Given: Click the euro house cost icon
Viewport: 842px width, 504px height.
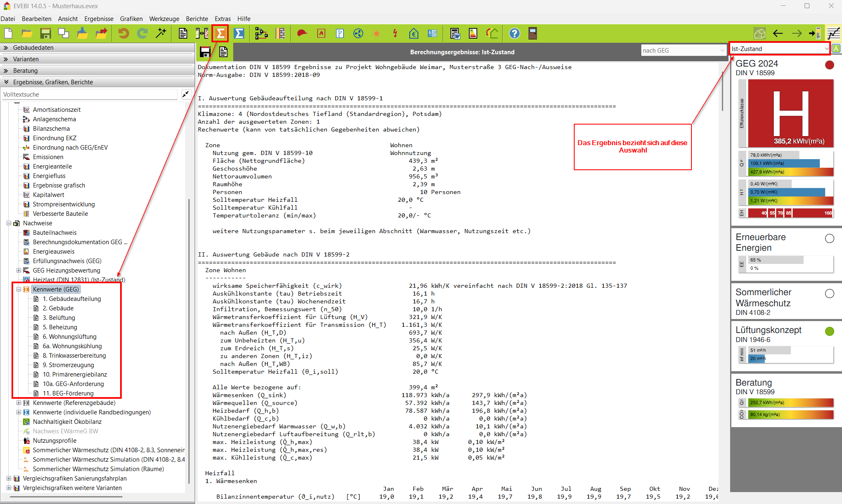Looking at the screenshot, I should pyautogui.click(x=413, y=33).
